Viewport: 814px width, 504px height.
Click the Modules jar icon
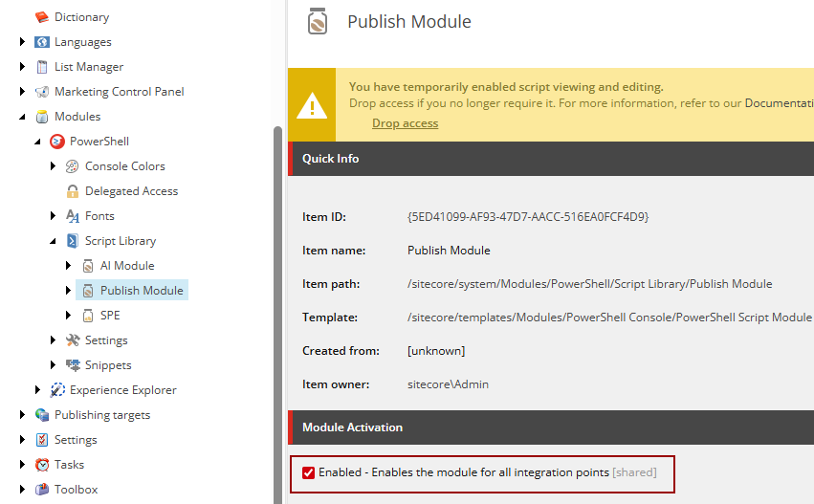pos(42,117)
